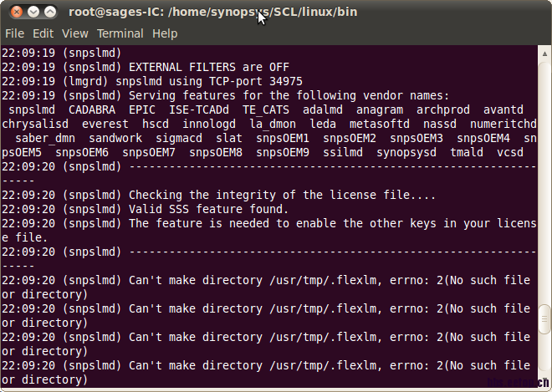Image resolution: width=552 pixels, height=392 pixels.
Task: Open the View menu
Action: (x=74, y=33)
